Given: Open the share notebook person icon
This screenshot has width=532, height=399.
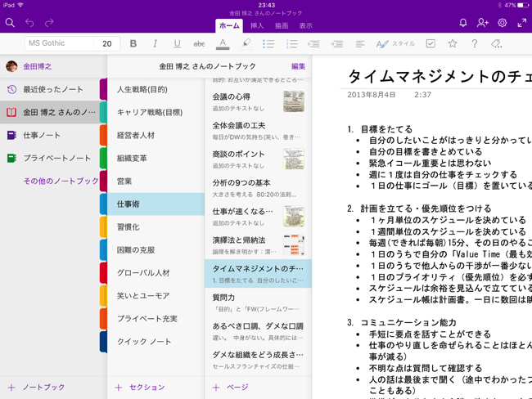Looking at the screenshot, I should (483, 23).
